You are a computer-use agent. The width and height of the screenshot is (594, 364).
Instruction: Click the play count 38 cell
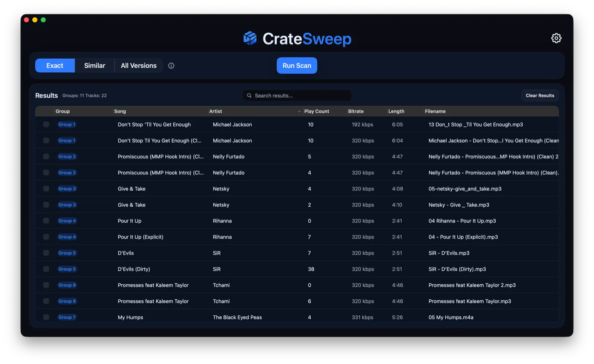point(311,269)
